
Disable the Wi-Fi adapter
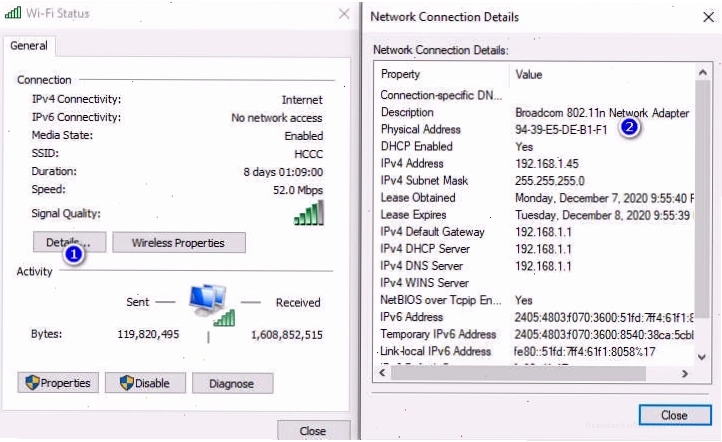click(x=145, y=383)
